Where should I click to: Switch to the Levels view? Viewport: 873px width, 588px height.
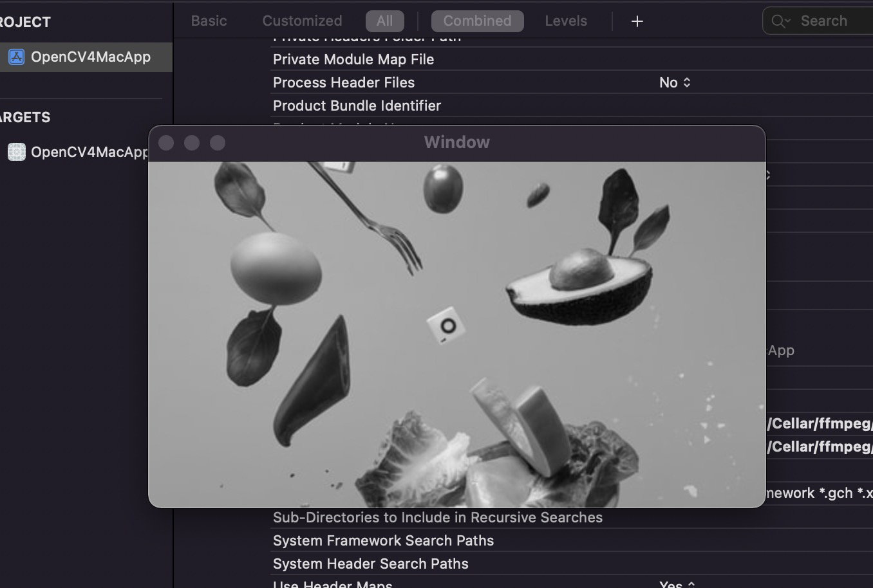[565, 21]
